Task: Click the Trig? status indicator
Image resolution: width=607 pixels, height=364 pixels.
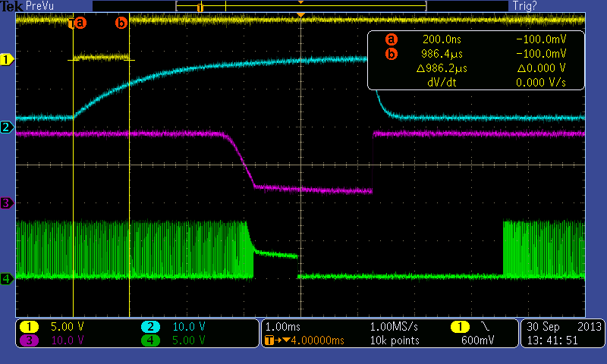Action: point(524,6)
